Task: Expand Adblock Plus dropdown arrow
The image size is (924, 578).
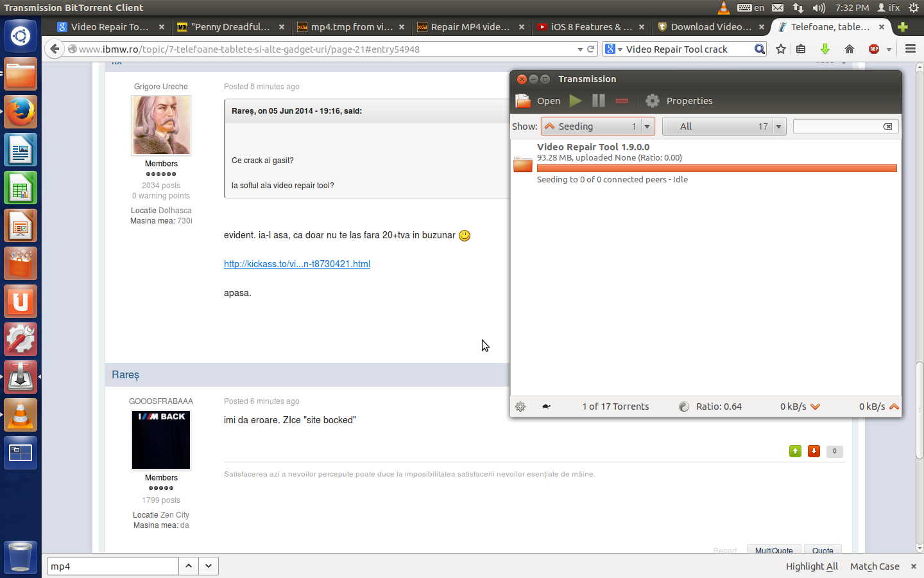Action: (889, 49)
